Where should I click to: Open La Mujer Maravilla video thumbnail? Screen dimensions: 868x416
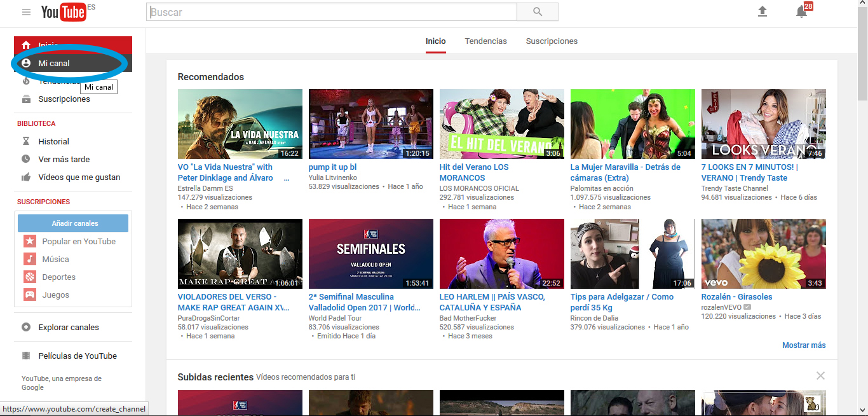point(633,124)
